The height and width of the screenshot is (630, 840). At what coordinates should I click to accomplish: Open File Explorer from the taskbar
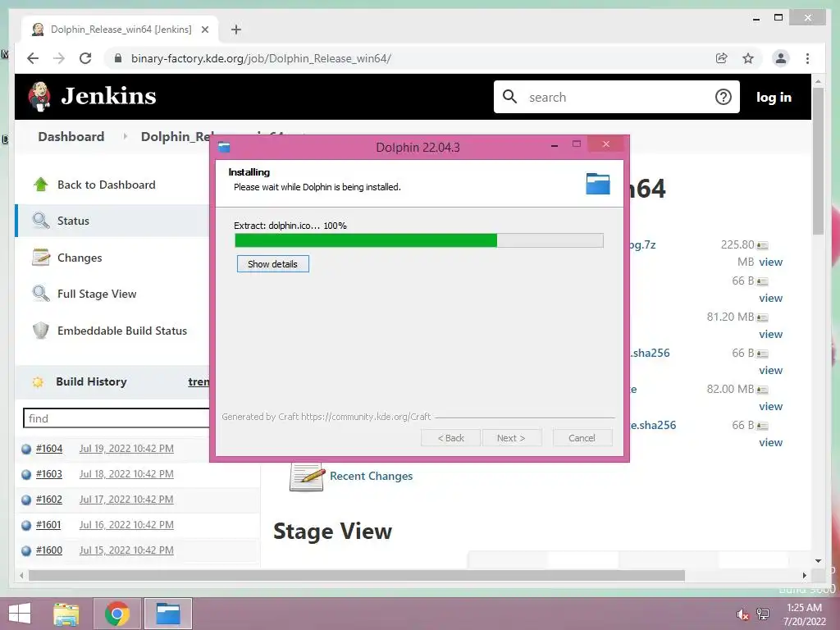click(x=66, y=614)
